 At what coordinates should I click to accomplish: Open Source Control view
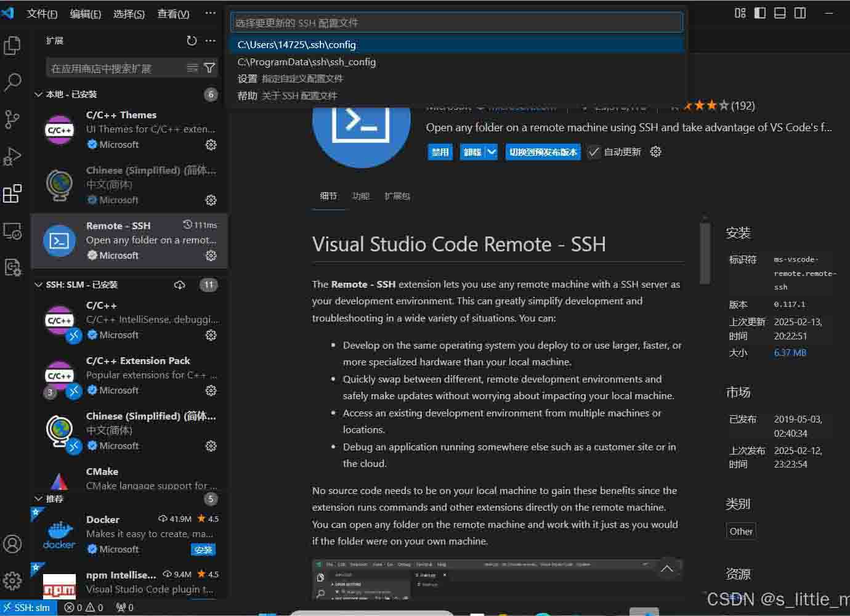pos(12,119)
